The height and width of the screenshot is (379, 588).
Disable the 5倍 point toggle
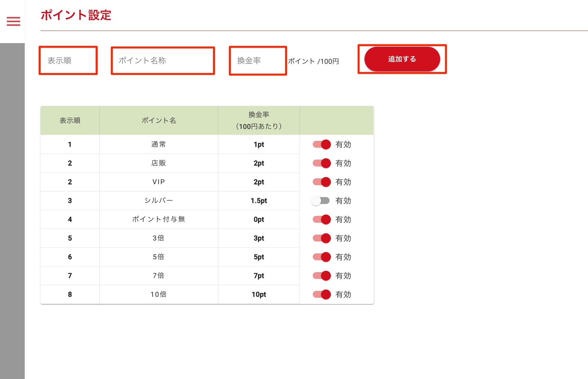pyautogui.click(x=322, y=257)
